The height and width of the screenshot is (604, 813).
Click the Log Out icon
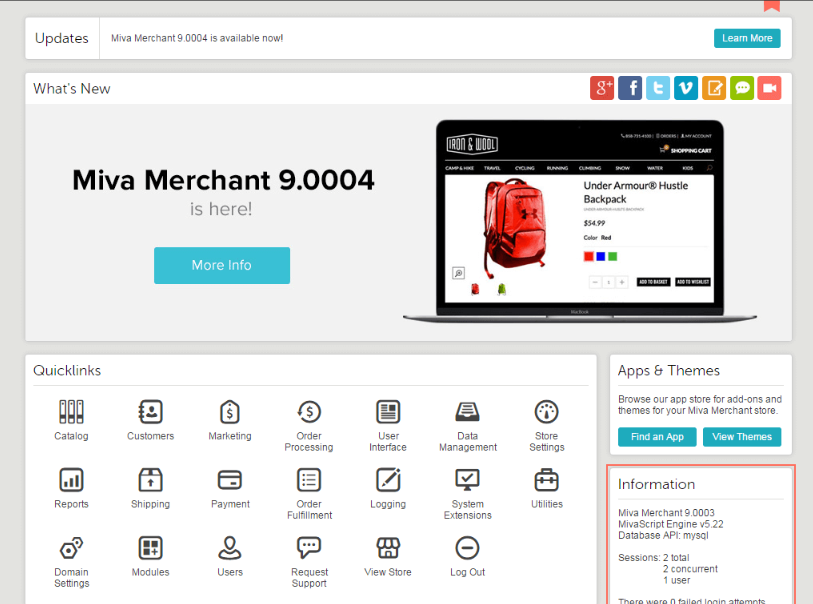pyautogui.click(x=467, y=548)
